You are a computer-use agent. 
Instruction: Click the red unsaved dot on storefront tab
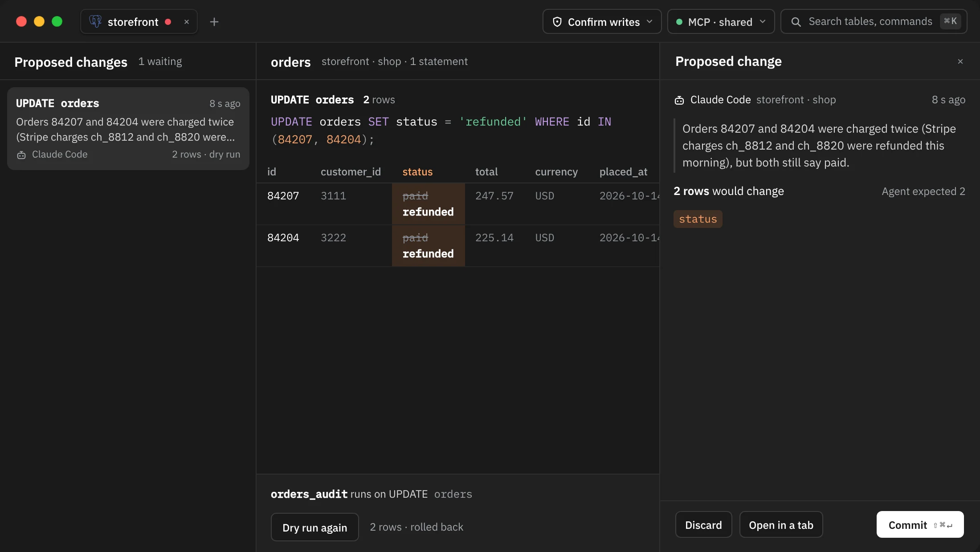click(168, 22)
